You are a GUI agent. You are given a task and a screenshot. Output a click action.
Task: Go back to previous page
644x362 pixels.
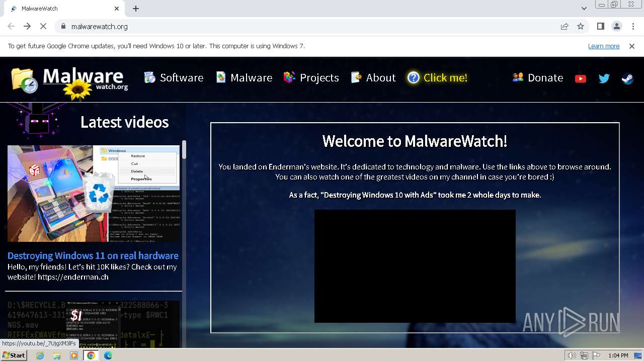pos(11,26)
